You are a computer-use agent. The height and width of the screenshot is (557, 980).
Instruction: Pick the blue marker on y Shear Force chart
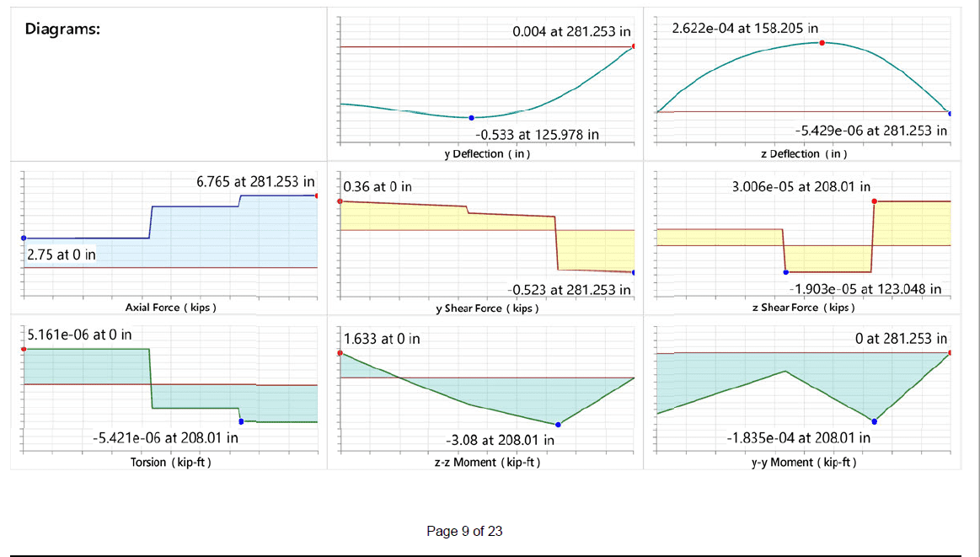pos(633,272)
